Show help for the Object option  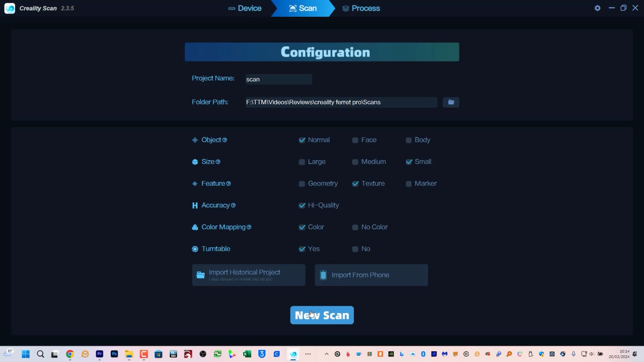coord(225,140)
